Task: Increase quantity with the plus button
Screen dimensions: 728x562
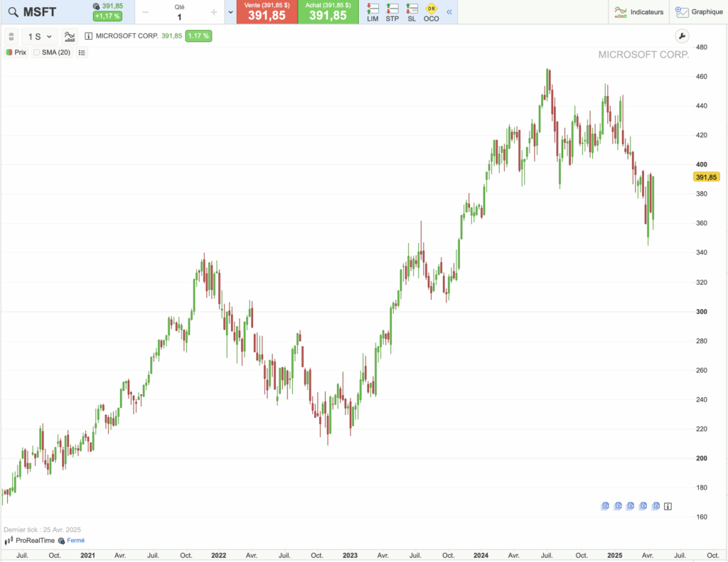Action: click(213, 12)
